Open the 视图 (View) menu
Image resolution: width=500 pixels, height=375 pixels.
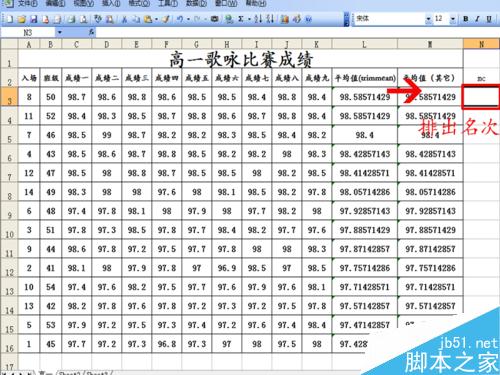point(83,3)
